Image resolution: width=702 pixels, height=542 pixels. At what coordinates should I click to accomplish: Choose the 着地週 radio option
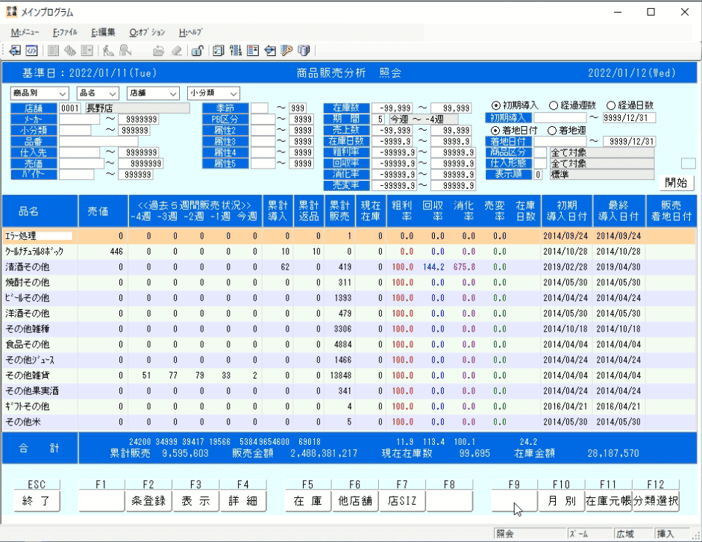pyautogui.click(x=552, y=130)
